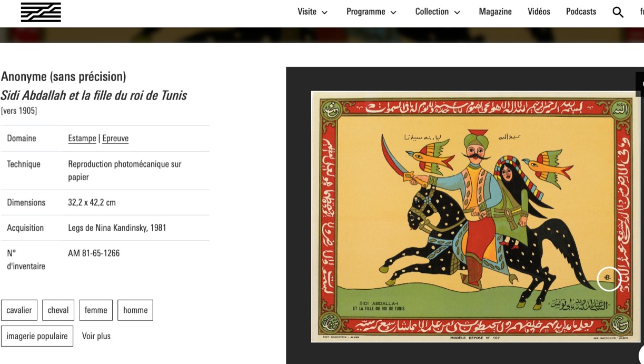Follow the Epreuve domain link
The height and width of the screenshot is (364, 644).
(x=115, y=139)
